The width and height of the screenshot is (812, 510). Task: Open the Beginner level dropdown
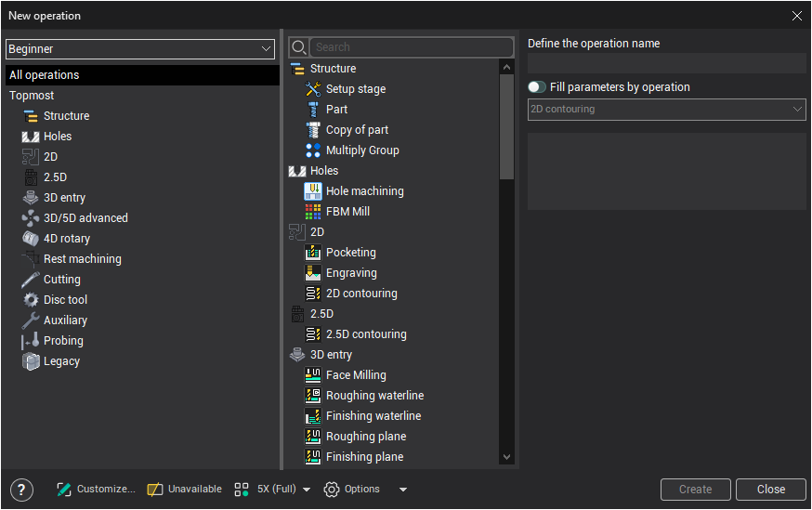click(x=139, y=48)
